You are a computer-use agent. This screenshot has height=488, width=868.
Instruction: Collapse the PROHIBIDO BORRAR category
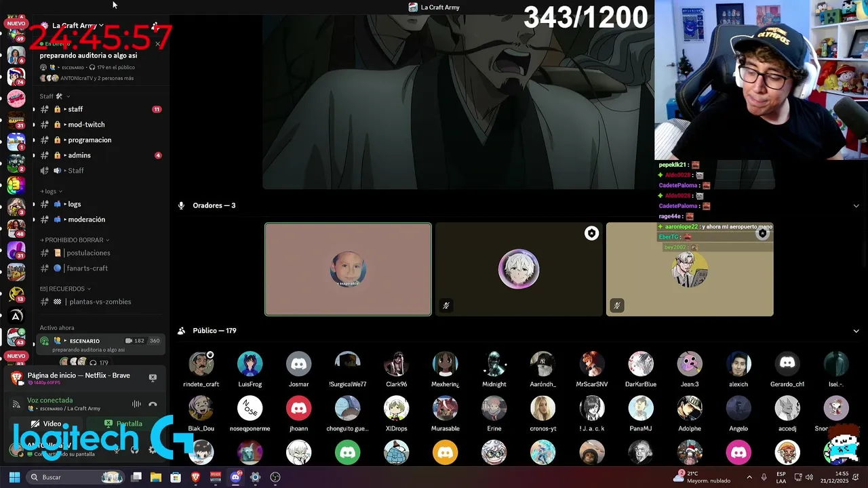click(75, 240)
